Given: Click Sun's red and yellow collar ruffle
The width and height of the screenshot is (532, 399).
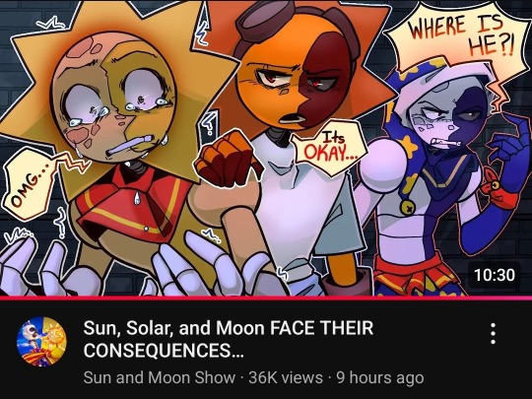Looking at the screenshot, I should point(134,202).
